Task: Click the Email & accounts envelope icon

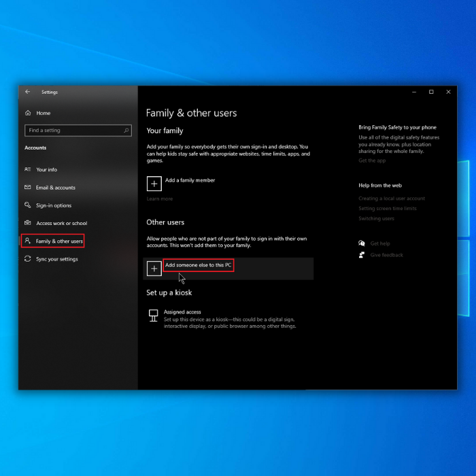Action: pos(28,187)
